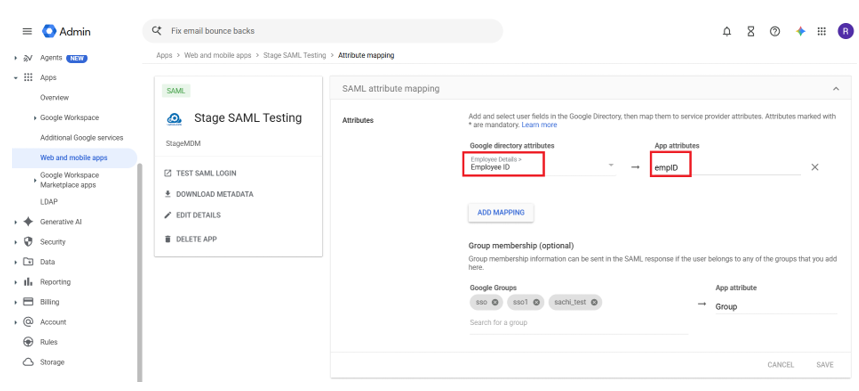Click the StageMDM label

(183, 143)
